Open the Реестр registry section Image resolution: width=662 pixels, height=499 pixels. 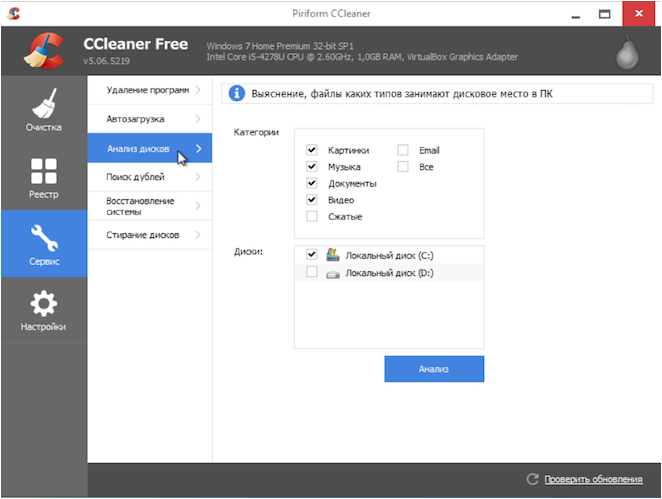44,177
